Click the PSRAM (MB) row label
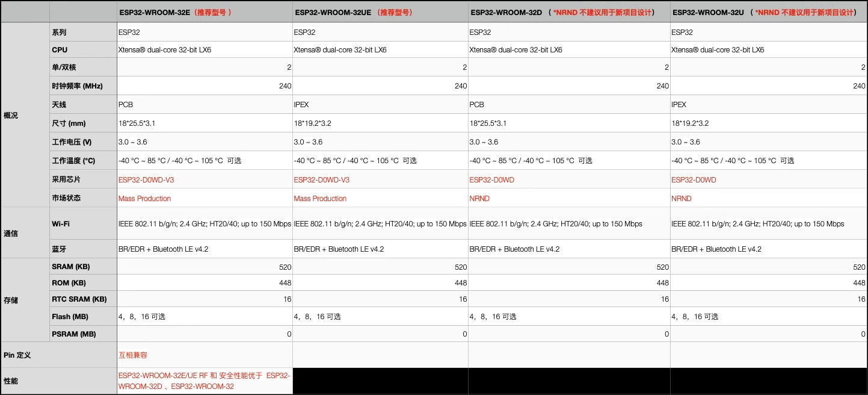This screenshot has height=395, width=868. (69, 334)
